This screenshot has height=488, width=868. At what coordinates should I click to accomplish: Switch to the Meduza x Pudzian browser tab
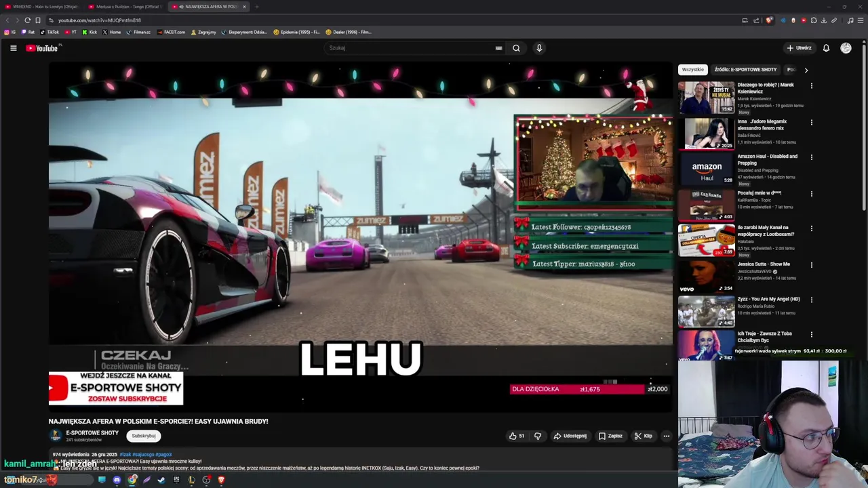[x=125, y=7]
